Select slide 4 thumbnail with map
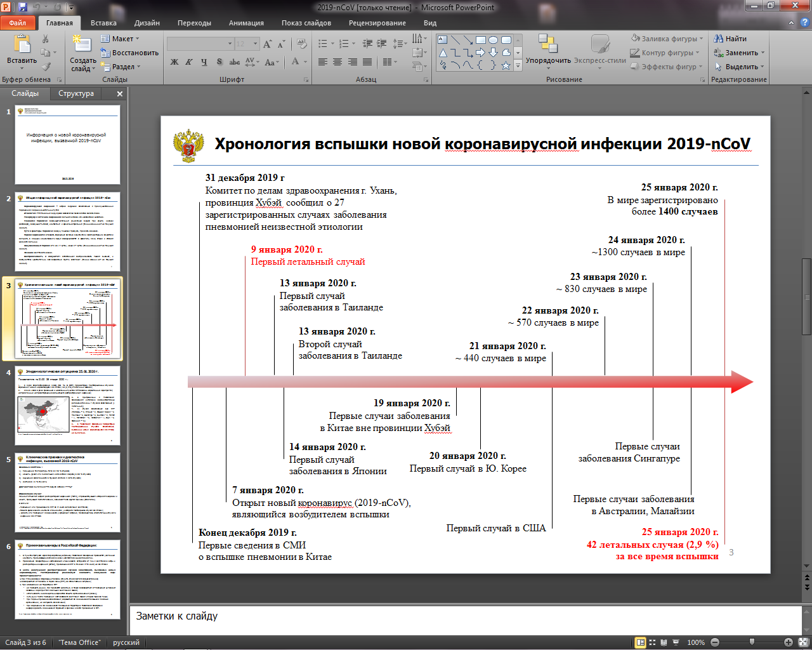The height and width of the screenshot is (650, 812). [67, 406]
